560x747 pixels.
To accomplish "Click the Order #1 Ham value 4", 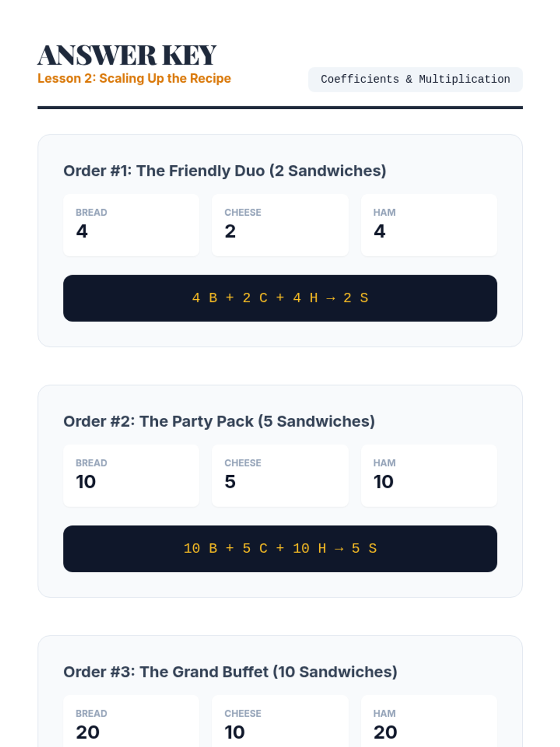I will [x=379, y=231].
